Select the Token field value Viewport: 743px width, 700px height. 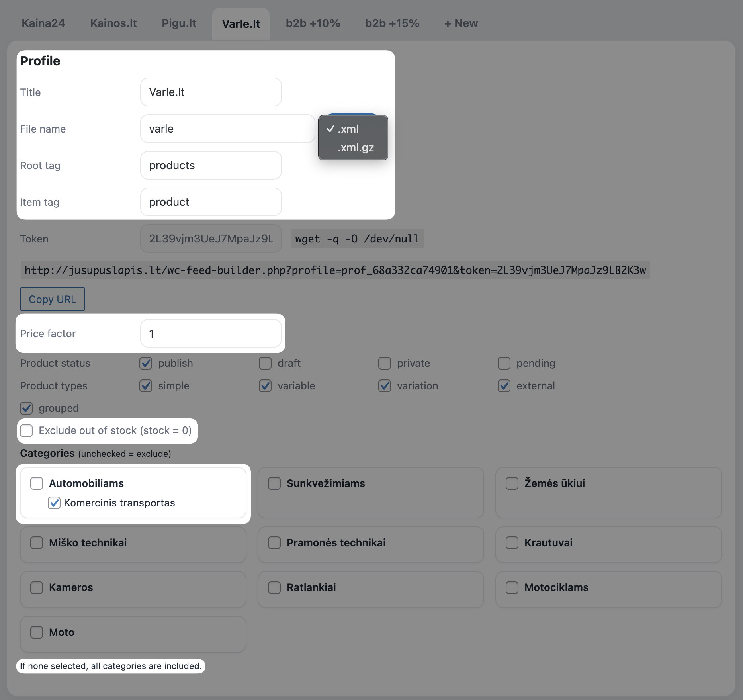coord(211,239)
